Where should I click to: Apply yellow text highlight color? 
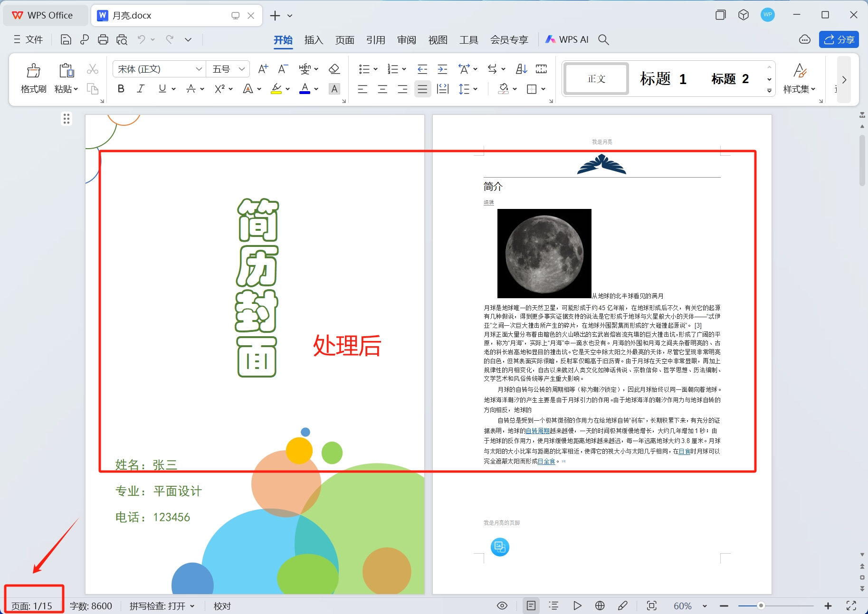click(277, 89)
